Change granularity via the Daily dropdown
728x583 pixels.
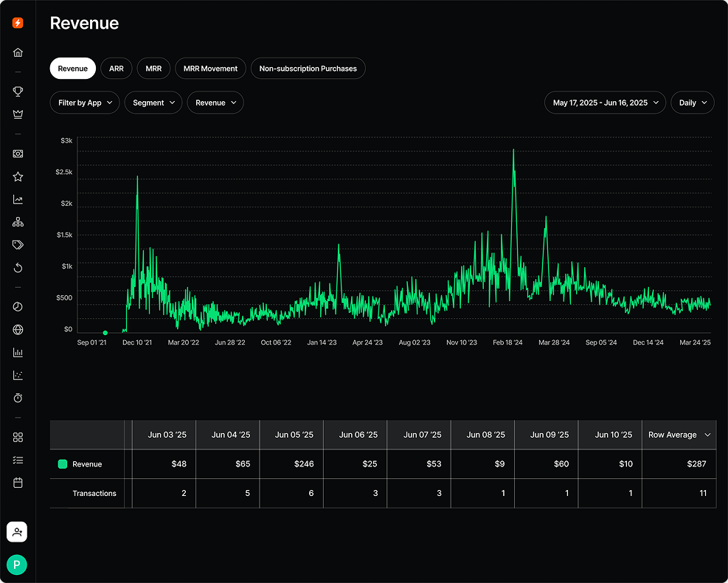[692, 103]
